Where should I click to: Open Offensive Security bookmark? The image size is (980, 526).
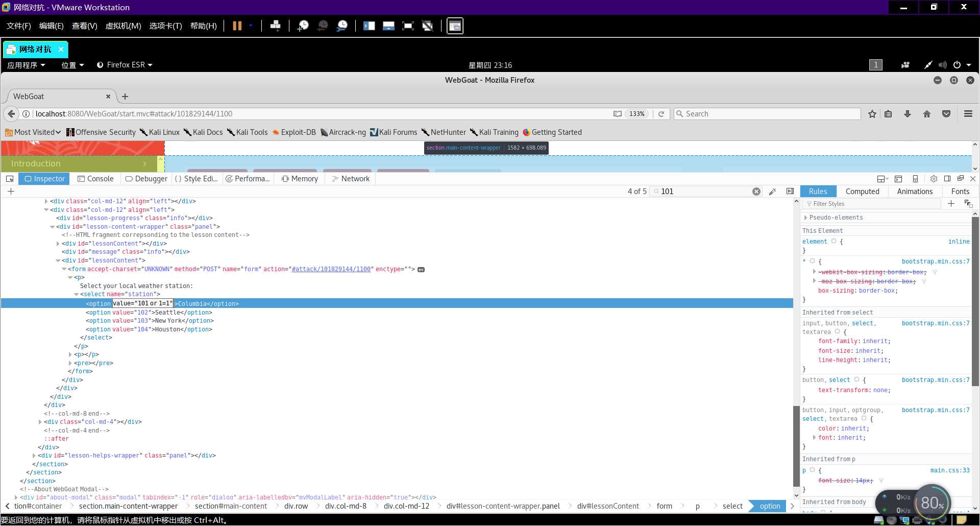[x=101, y=132]
